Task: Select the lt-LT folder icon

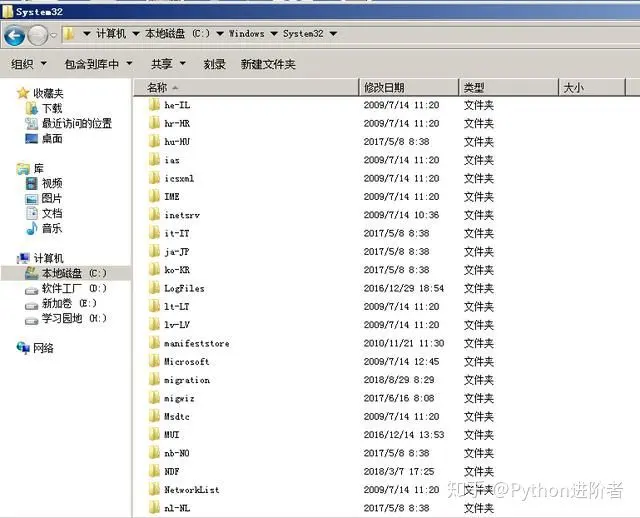Action: (154, 307)
